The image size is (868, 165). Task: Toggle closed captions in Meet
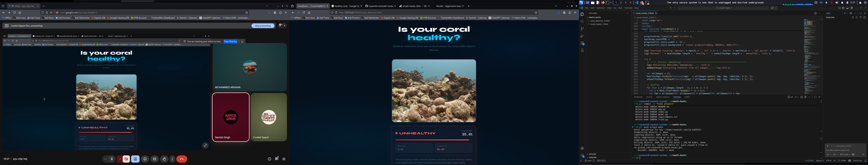155,159
